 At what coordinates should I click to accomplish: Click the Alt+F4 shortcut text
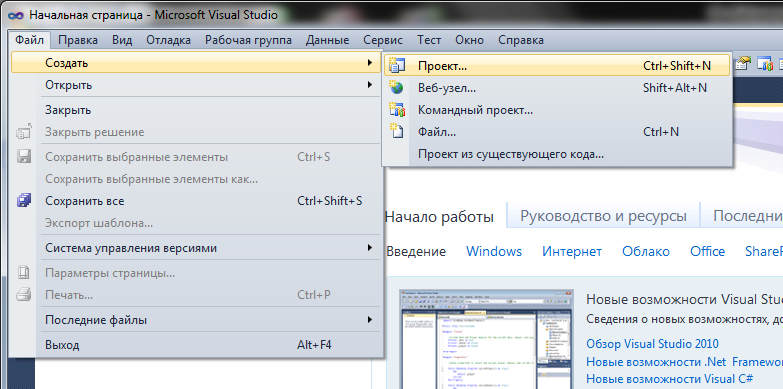click(314, 345)
